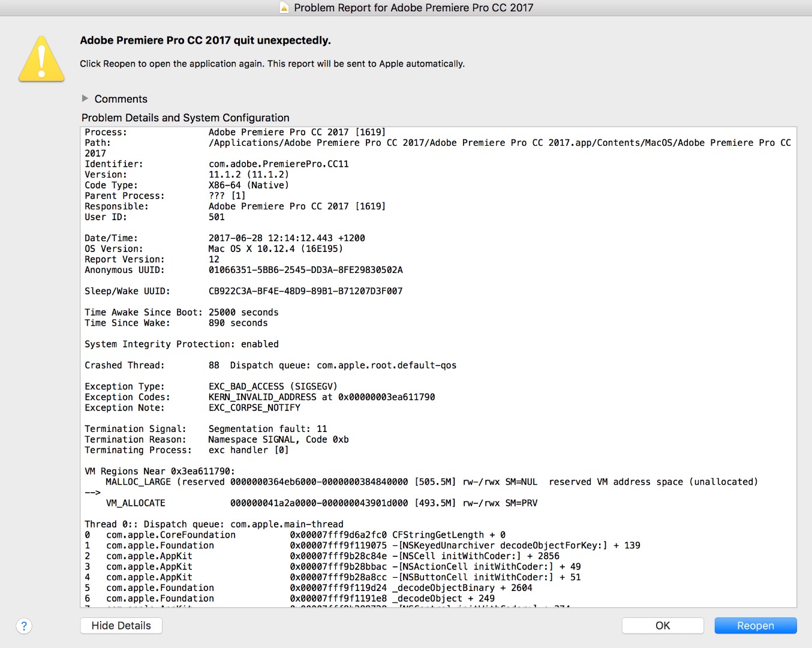Click 'VM Regions Near 0x3ea611790:' line
The height and width of the screenshot is (648, 812).
[160, 472]
